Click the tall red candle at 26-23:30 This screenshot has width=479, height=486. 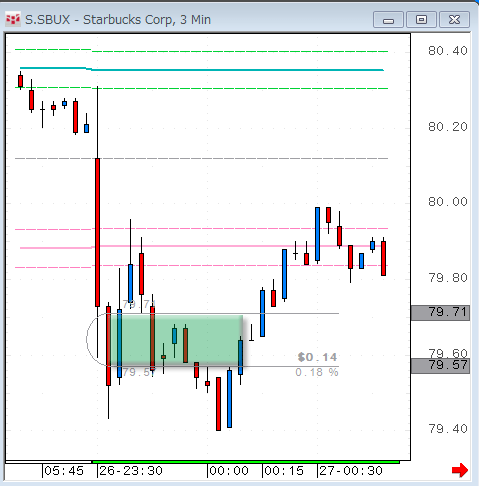pyautogui.click(x=97, y=232)
